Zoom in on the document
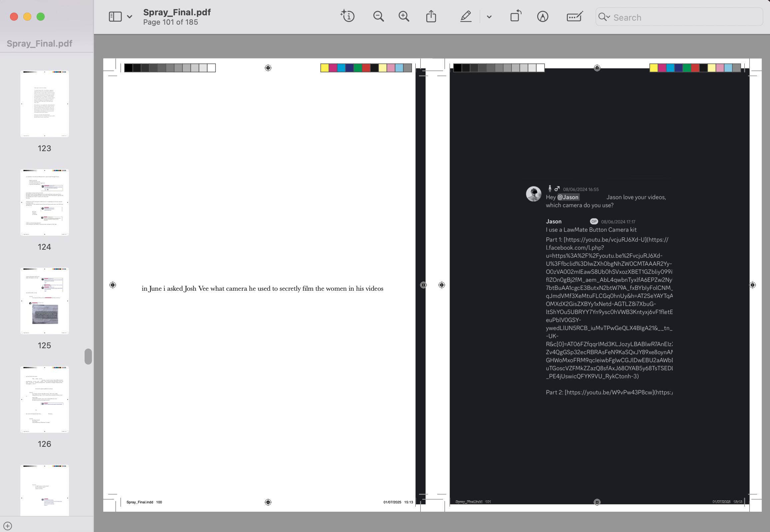 tap(404, 16)
